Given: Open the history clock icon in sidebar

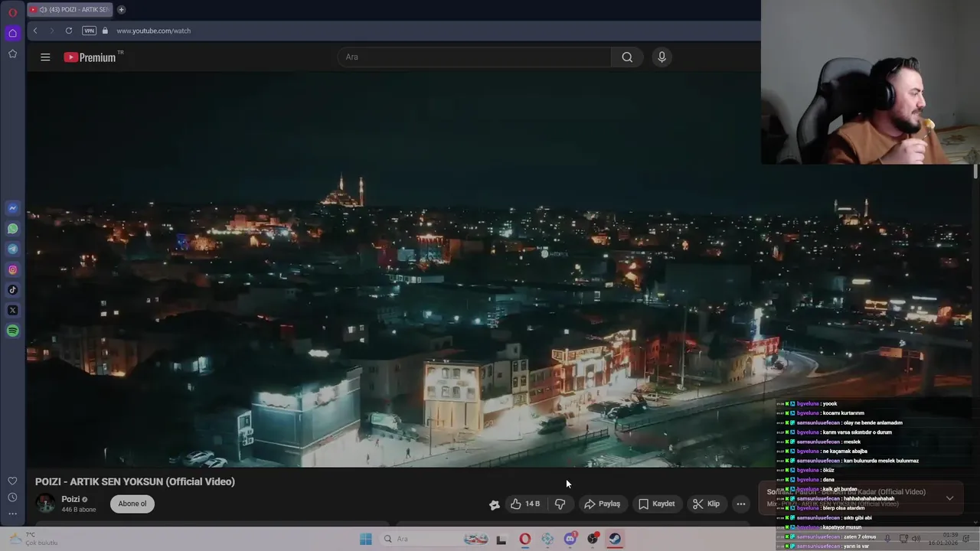Looking at the screenshot, I should (12, 497).
